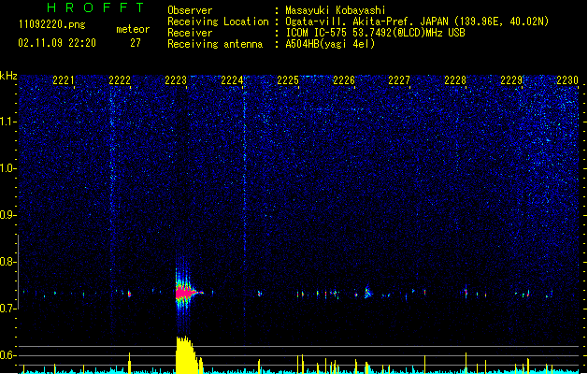Click the 0.8 kHz axis label

pyautogui.click(x=8, y=262)
